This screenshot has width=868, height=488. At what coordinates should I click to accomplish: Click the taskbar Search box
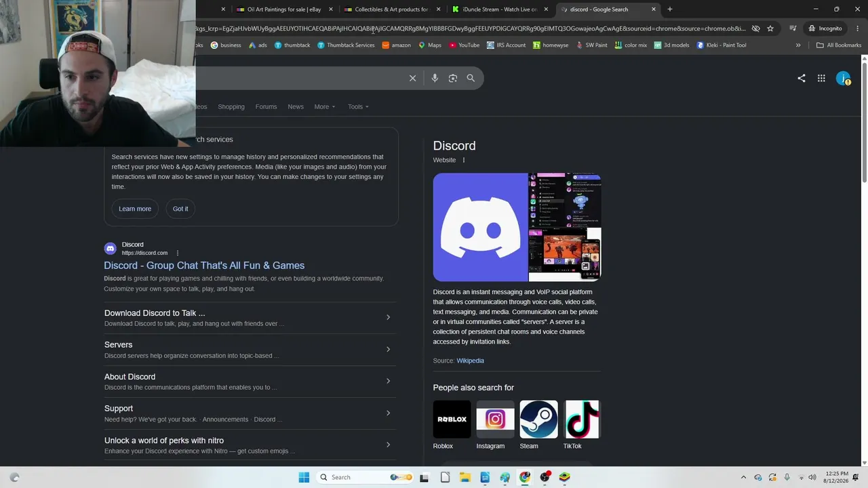point(366,477)
